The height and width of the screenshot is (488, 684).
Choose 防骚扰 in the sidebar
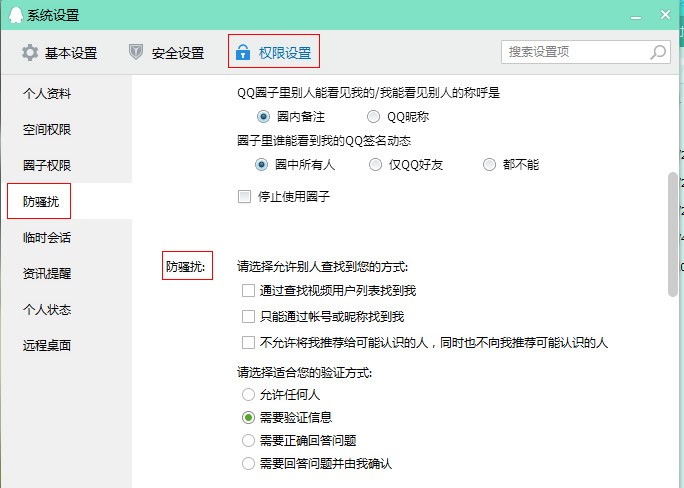pyautogui.click(x=41, y=201)
